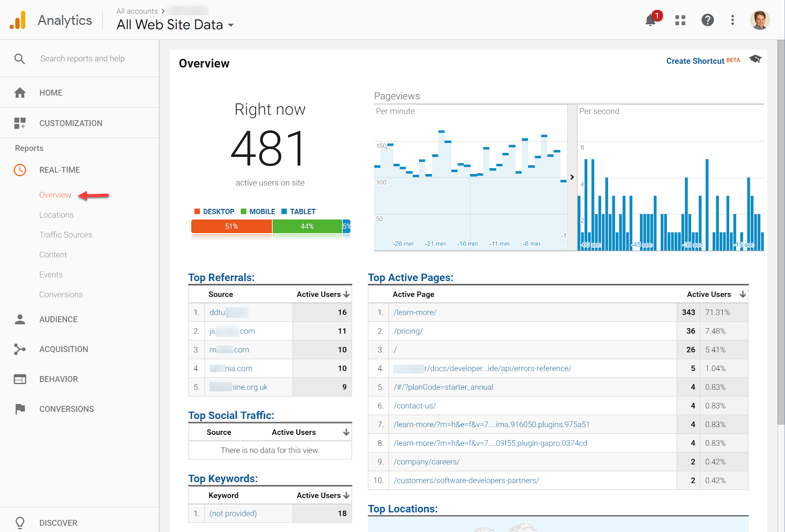
Task: Open the /pricing/ active page link
Action: pos(408,331)
